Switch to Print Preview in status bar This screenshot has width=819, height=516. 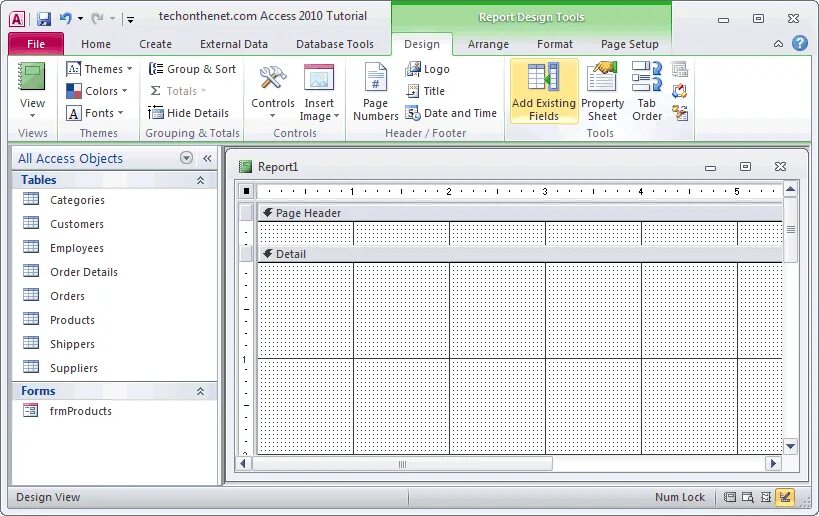click(747, 497)
